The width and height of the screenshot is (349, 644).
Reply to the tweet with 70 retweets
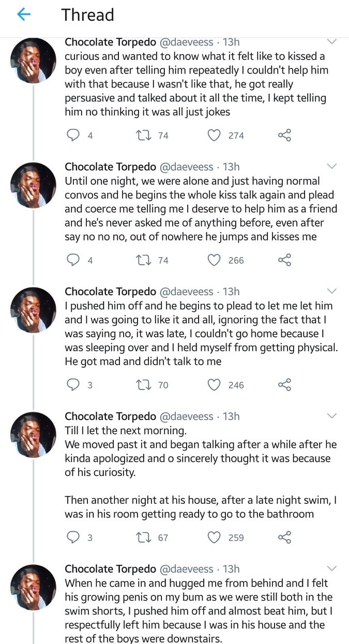coord(74,385)
